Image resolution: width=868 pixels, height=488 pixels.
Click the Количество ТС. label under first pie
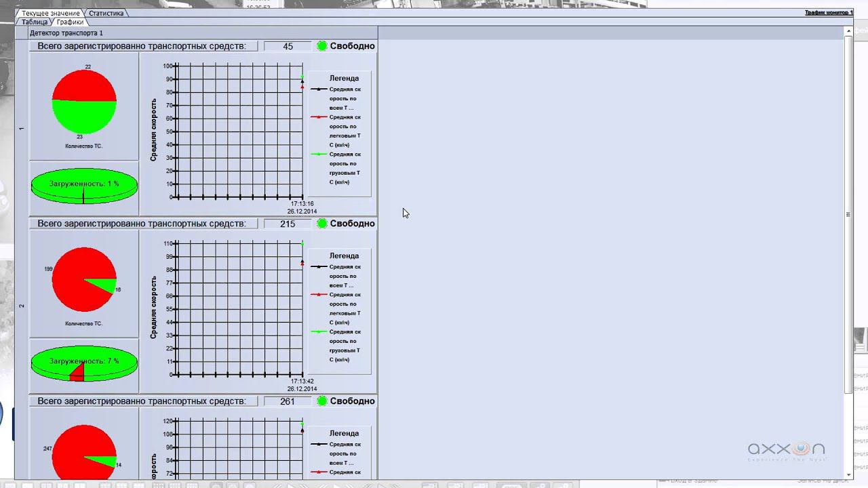coord(84,146)
